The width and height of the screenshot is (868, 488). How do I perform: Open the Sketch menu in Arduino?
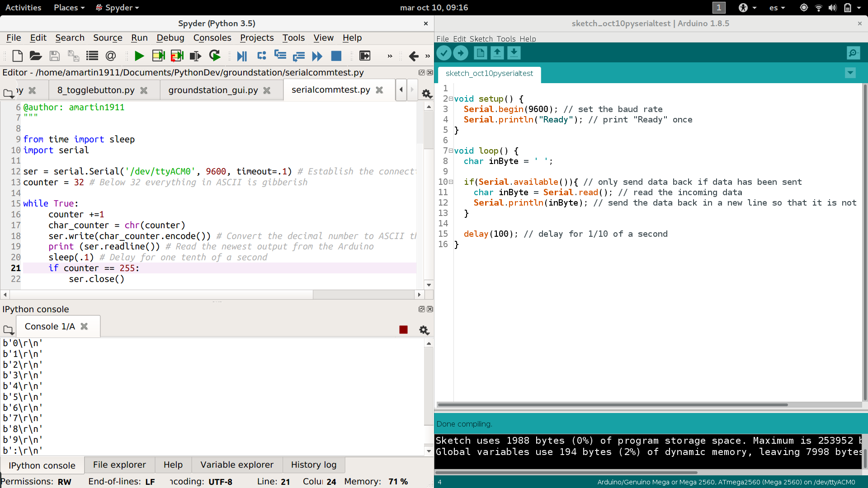[481, 39]
